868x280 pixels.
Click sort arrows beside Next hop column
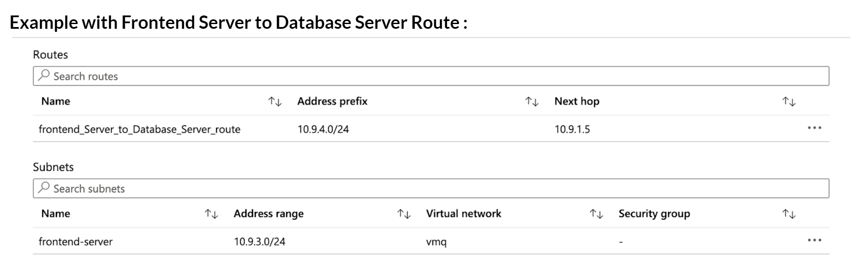(789, 102)
